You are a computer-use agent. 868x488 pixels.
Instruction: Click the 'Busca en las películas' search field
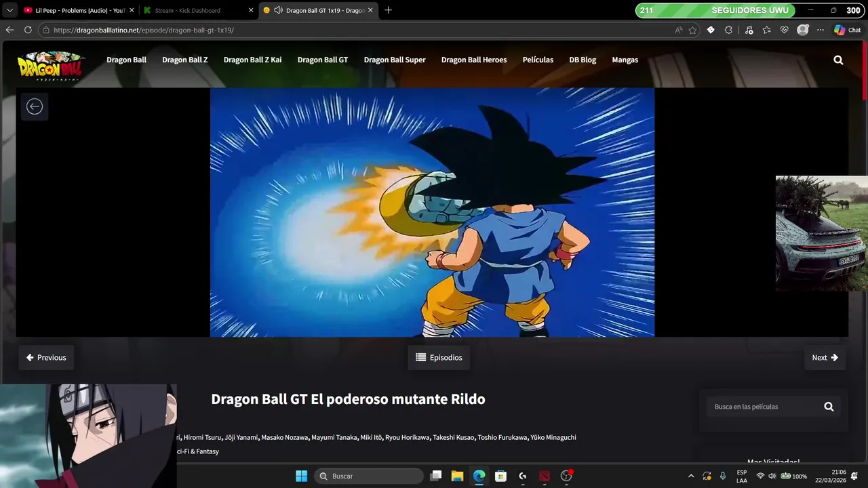764,407
